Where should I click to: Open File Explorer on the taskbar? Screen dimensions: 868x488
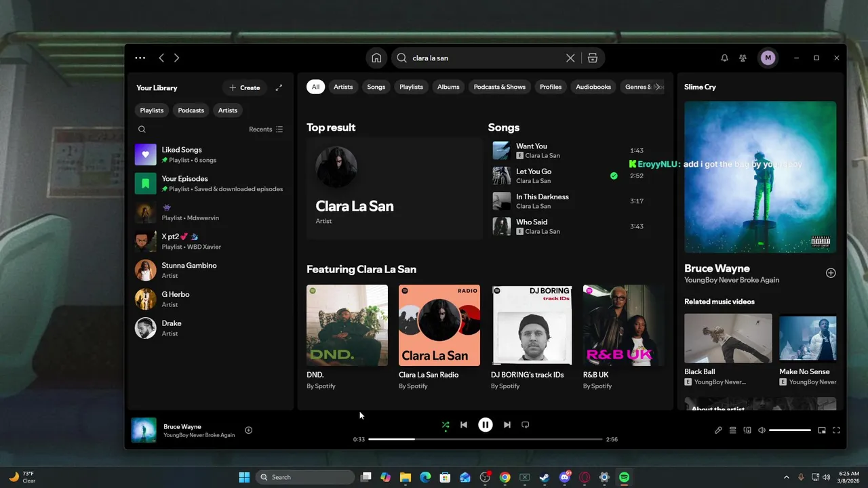point(406,477)
